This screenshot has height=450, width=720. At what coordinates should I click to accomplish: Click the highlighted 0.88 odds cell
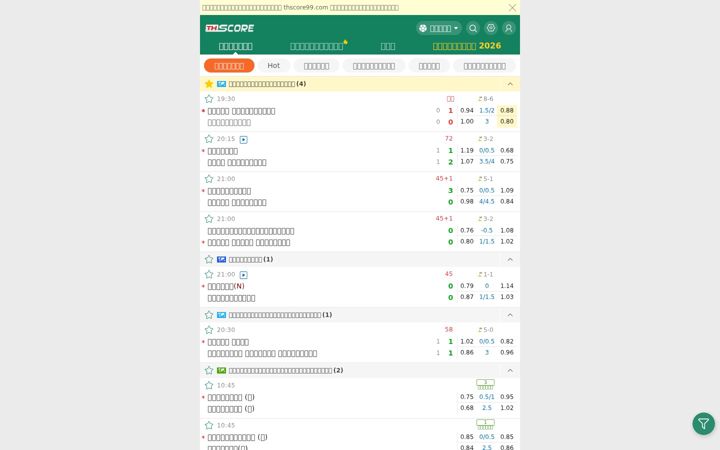pos(507,110)
